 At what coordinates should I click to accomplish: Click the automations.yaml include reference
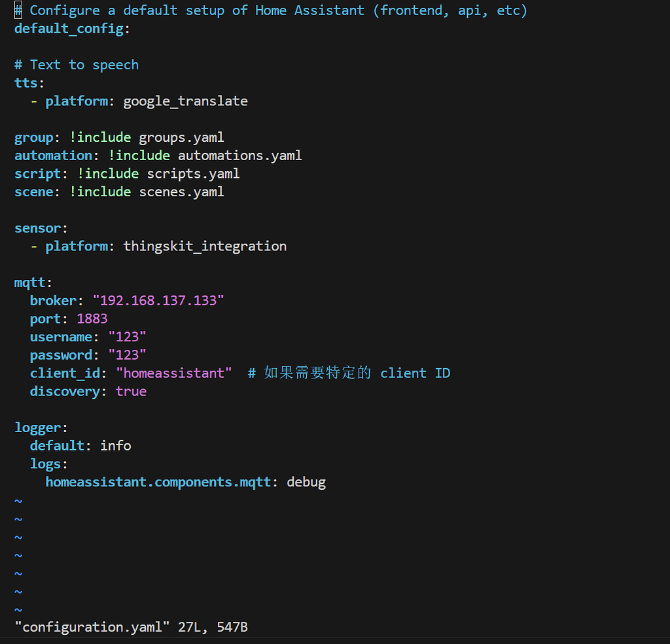pos(239,155)
